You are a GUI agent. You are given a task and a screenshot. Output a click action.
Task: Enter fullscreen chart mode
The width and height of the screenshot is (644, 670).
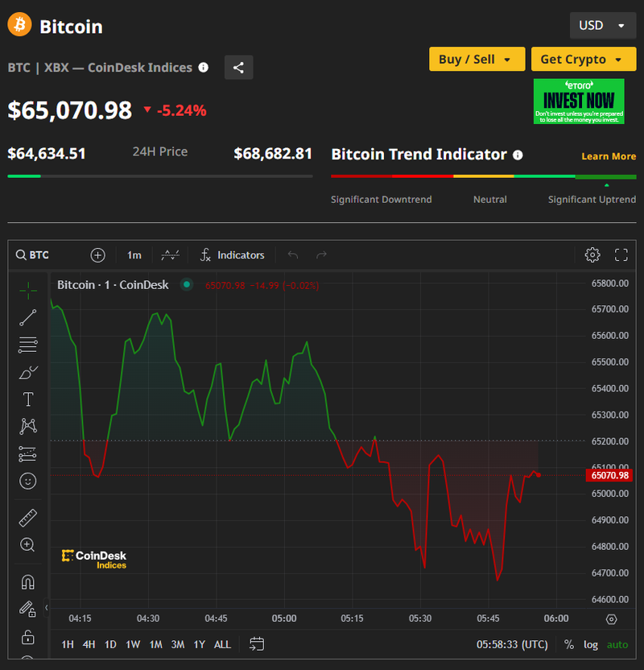tap(621, 255)
